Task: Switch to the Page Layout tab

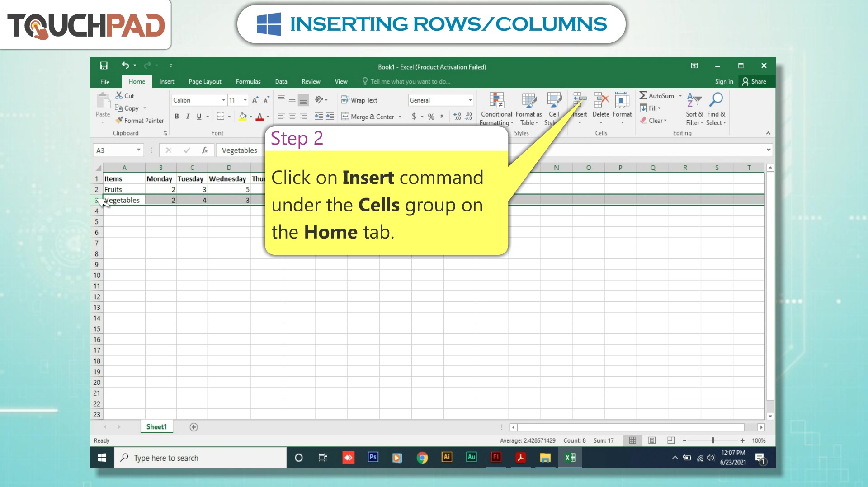Action: tap(205, 82)
